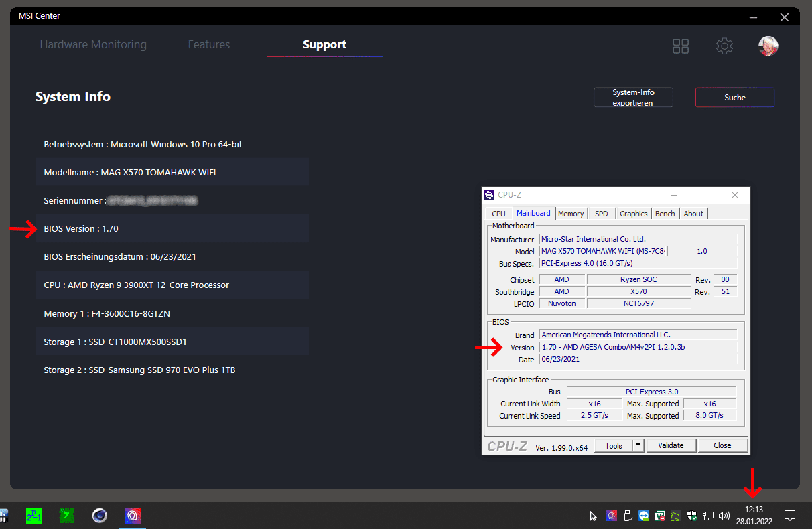Click the NCT6797 LPCIO field
The width and height of the screenshot is (812, 529).
coord(638,303)
